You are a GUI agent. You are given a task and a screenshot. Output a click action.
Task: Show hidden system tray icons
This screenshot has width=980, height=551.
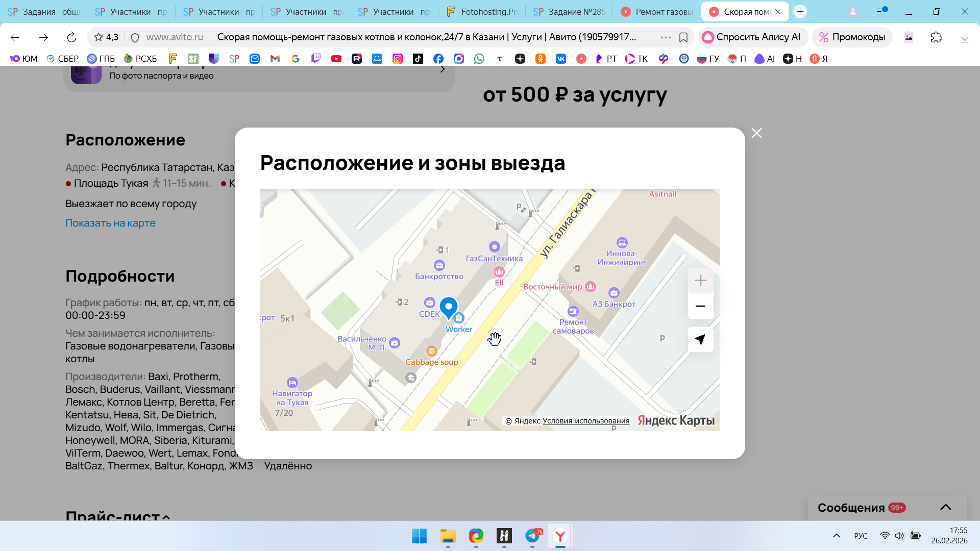click(x=836, y=536)
